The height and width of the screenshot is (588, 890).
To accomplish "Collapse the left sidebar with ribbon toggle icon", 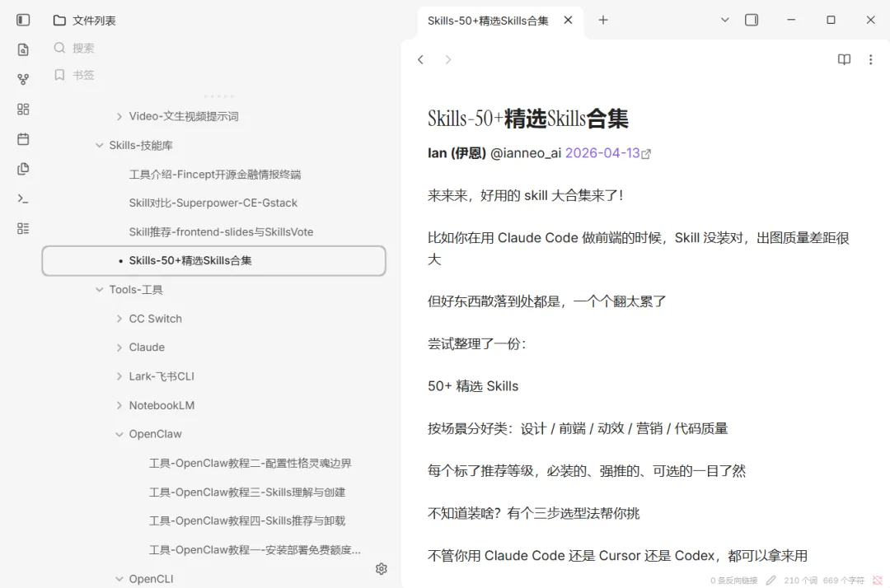I will click(x=23, y=21).
